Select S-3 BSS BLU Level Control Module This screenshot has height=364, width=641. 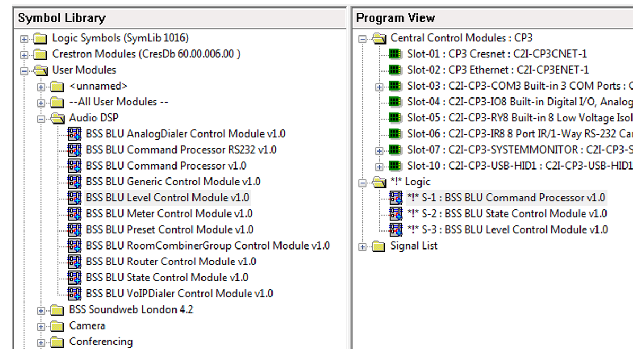coord(507,229)
